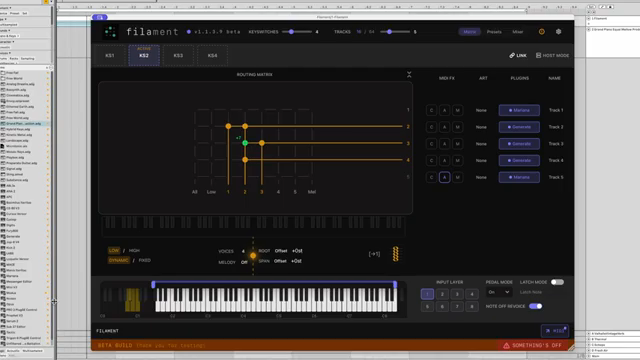Select Grand Piano preset in Ableton browser
The image size is (640, 360).
[x=24, y=123]
